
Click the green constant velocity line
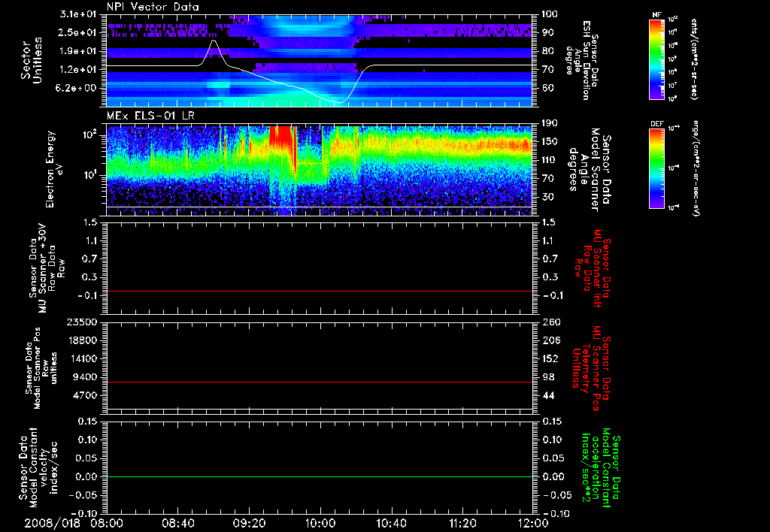click(320, 477)
